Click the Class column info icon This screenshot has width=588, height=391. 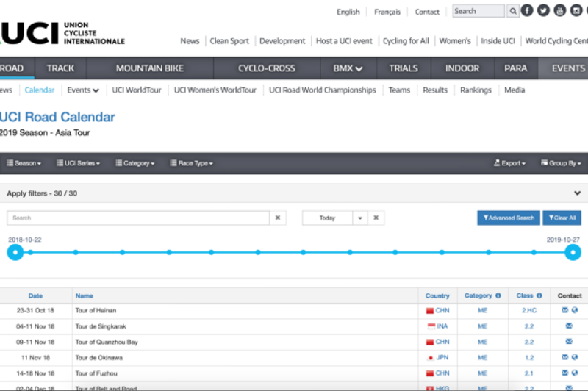pyautogui.click(x=539, y=295)
